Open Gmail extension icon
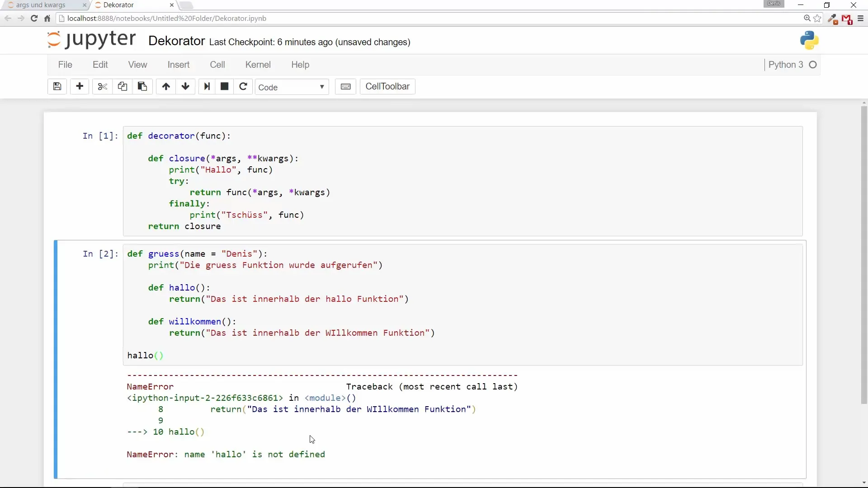 click(847, 19)
